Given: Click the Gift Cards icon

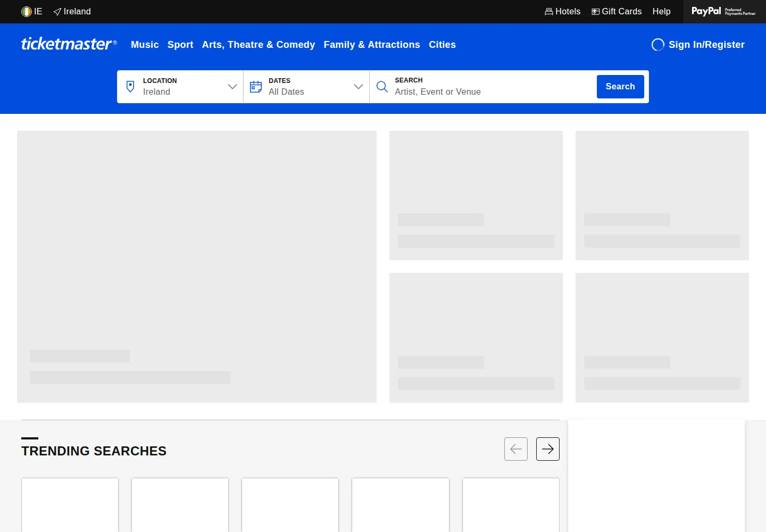Looking at the screenshot, I should coord(596,12).
